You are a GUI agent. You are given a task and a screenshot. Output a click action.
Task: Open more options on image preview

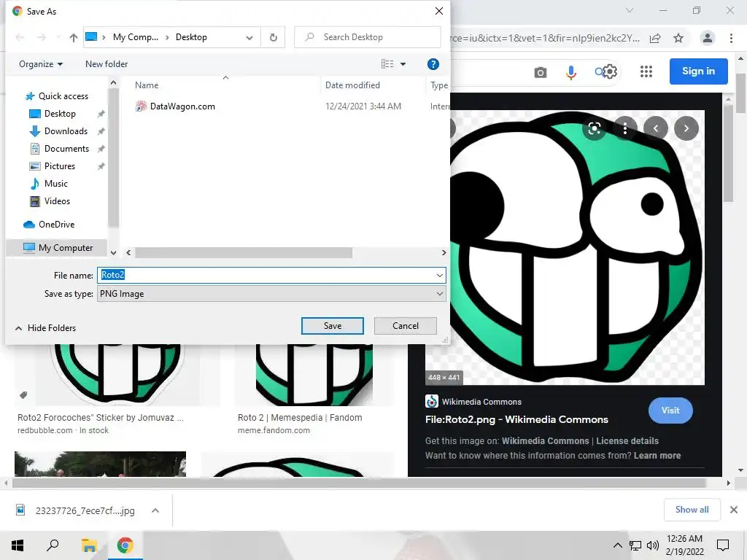click(625, 128)
